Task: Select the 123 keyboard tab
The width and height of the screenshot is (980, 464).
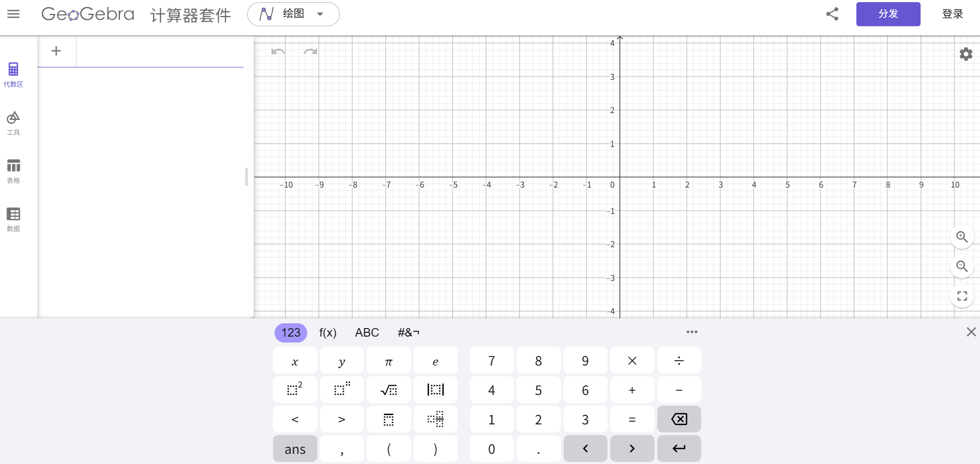Action: [x=291, y=332]
